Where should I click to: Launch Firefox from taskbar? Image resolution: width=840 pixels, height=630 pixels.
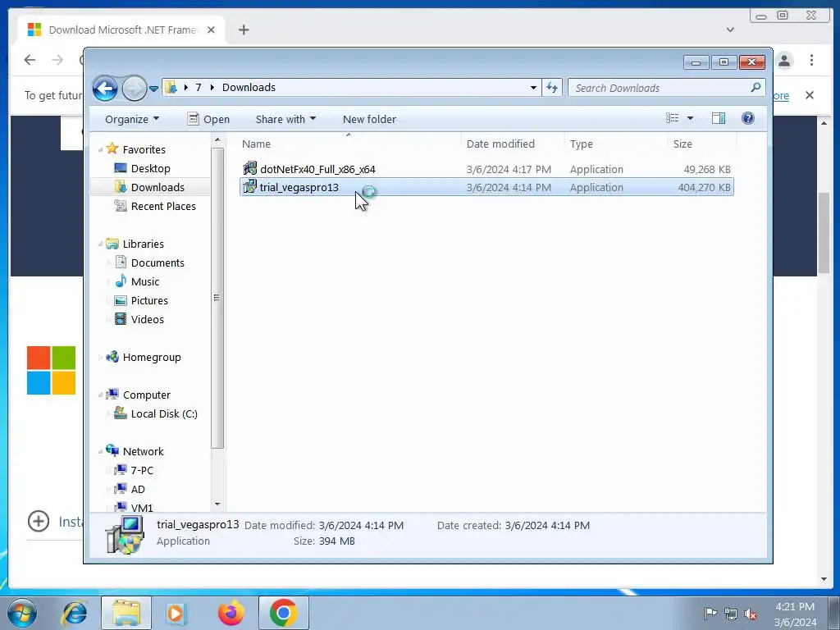(x=231, y=614)
